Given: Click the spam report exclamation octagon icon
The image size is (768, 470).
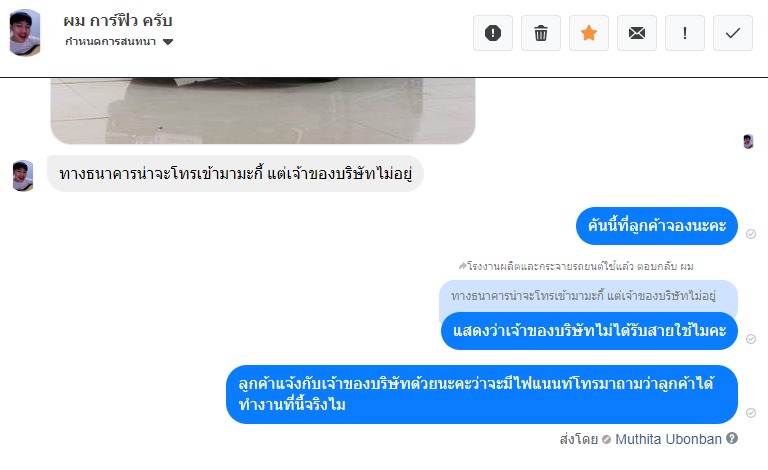Looking at the screenshot, I should pyautogui.click(x=493, y=33).
